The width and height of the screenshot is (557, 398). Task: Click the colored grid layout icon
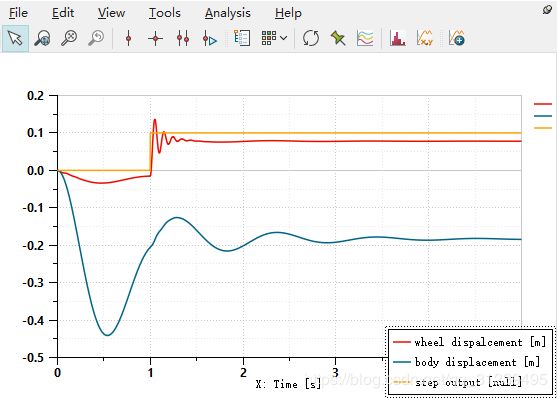point(269,38)
